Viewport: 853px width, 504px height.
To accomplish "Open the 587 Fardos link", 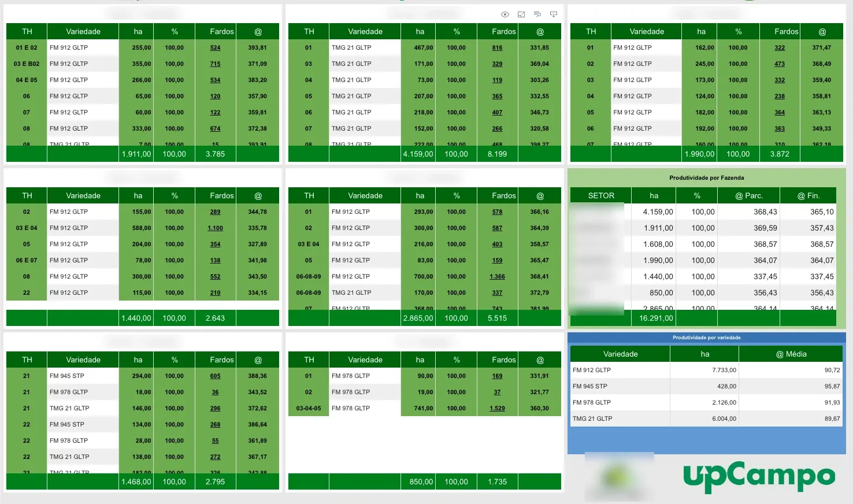I will (x=498, y=228).
